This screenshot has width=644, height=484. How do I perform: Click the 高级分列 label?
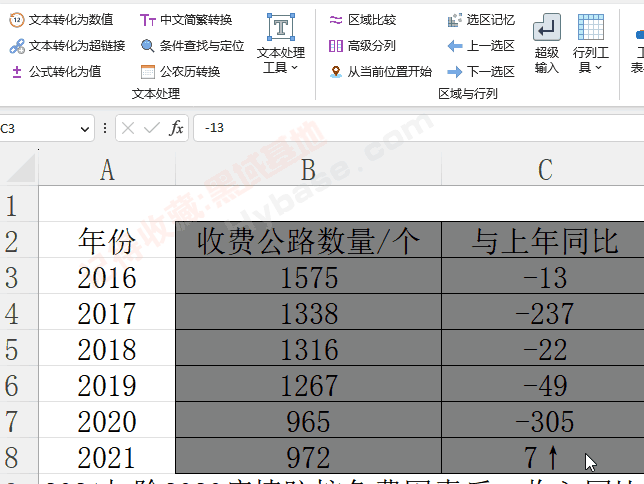click(x=372, y=46)
